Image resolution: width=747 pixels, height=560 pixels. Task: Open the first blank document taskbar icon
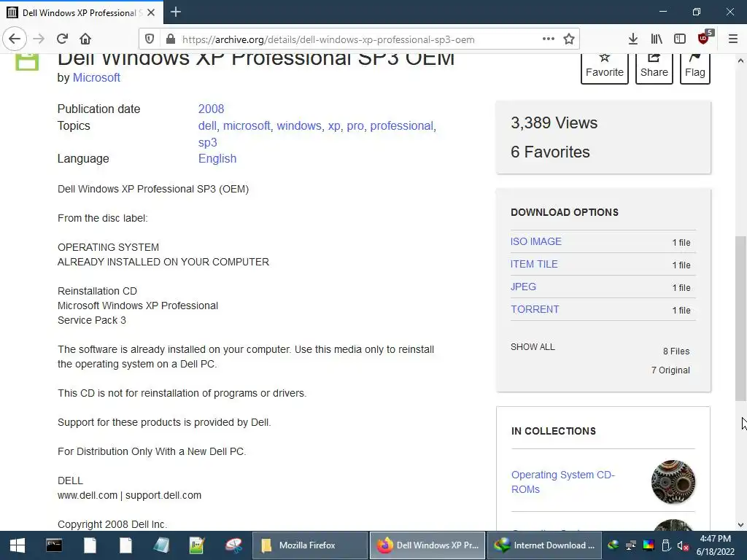click(x=90, y=545)
